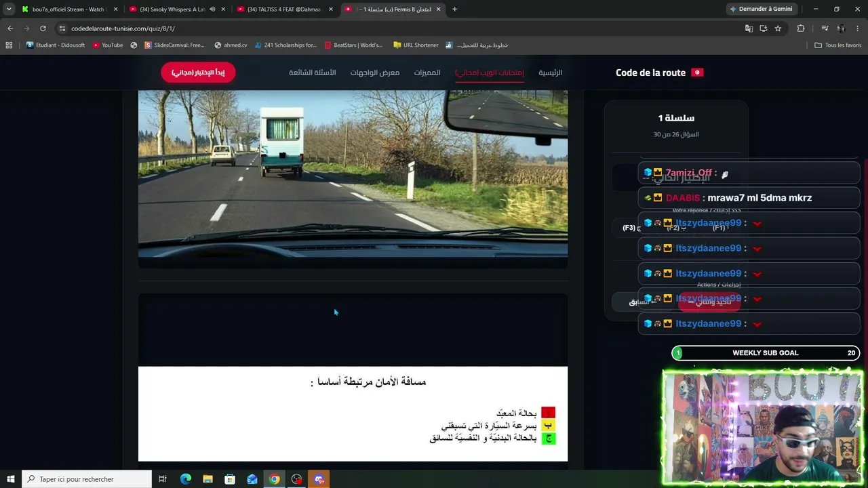Open the YouTube bookmark
This screenshot has width=868, height=488.
(x=108, y=45)
